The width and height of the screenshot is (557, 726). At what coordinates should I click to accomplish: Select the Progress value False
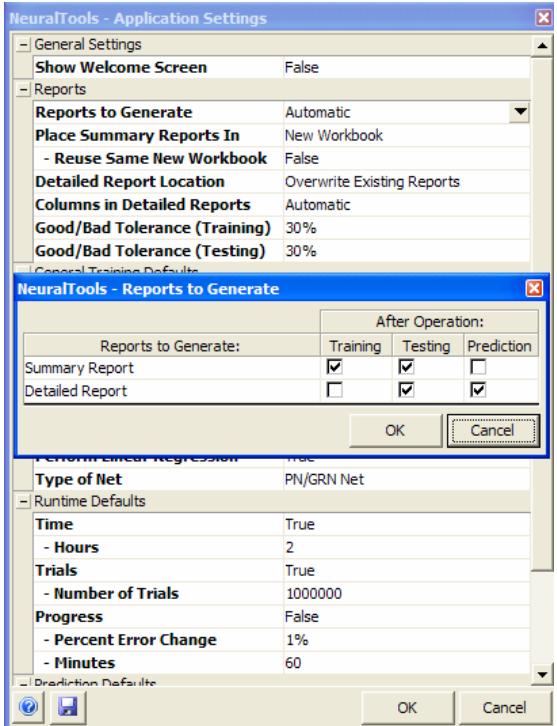pos(407,617)
